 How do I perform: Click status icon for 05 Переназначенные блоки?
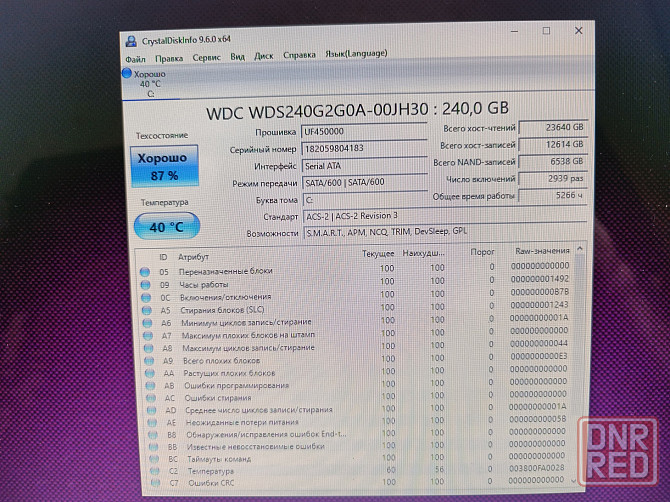[145, 272]
